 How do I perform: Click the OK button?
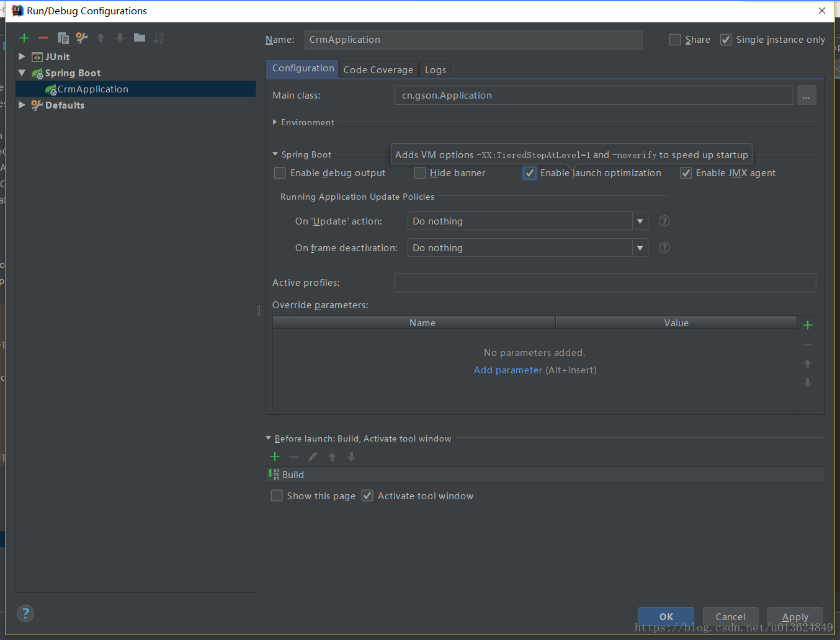coord(666,616)
